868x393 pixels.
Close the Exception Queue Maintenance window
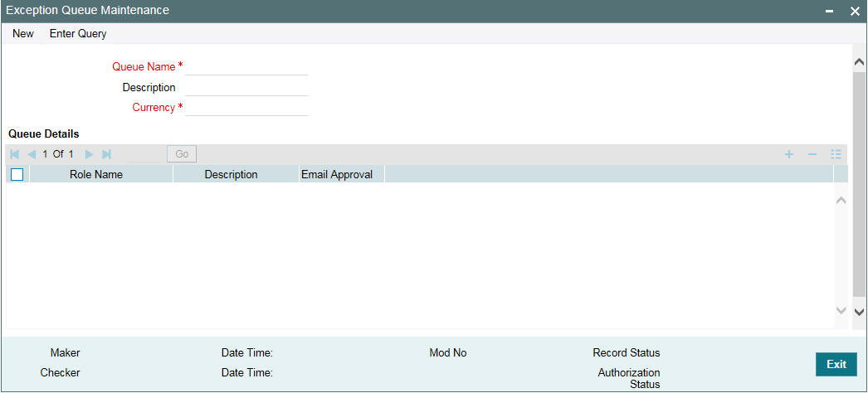point(855,11)
